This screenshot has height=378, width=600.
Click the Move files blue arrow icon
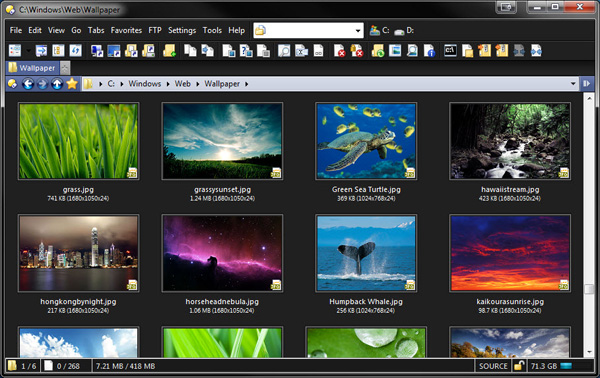click(207, 51)
